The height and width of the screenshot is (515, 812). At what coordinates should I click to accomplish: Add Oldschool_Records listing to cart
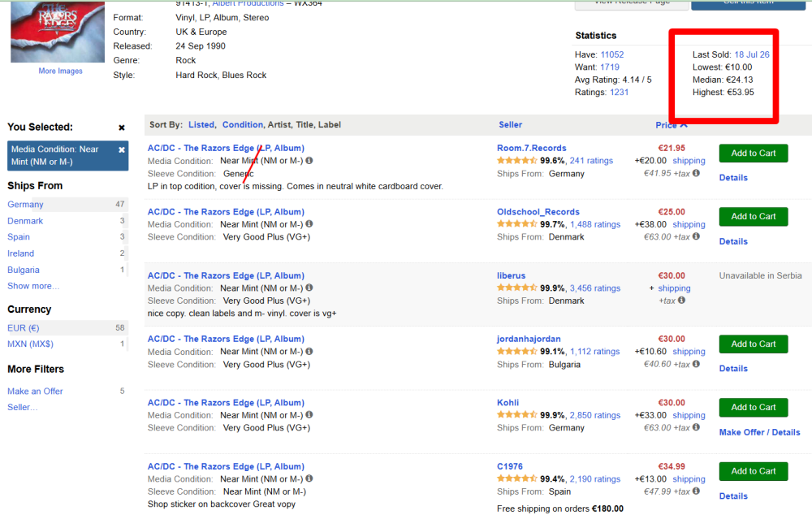[x=754, y=217]
